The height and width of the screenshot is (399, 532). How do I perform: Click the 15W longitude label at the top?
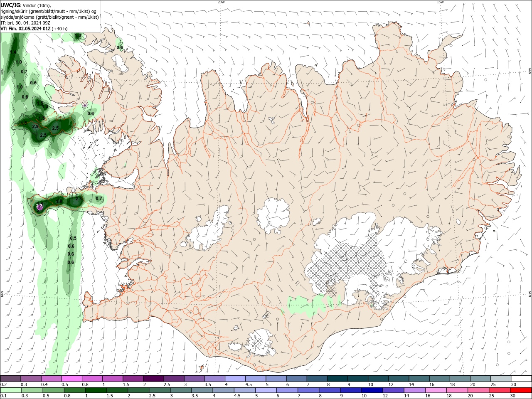pyautogui.click(x=440, y=2)
